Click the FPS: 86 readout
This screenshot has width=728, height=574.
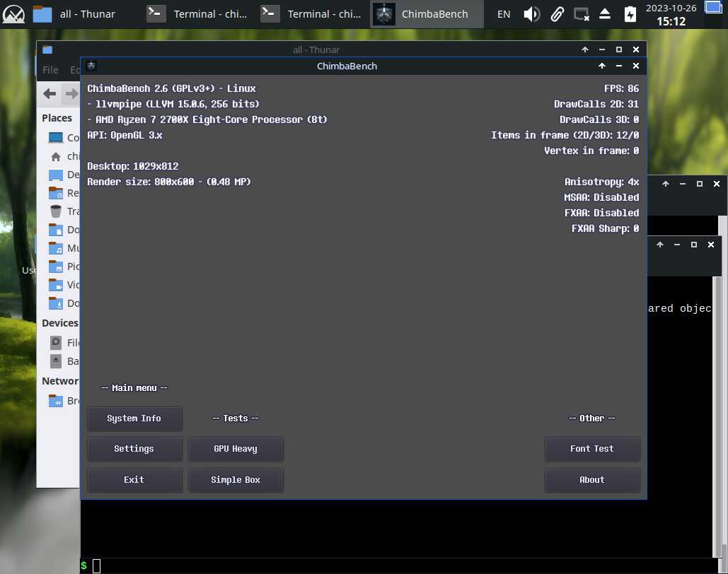pos(621,88)
